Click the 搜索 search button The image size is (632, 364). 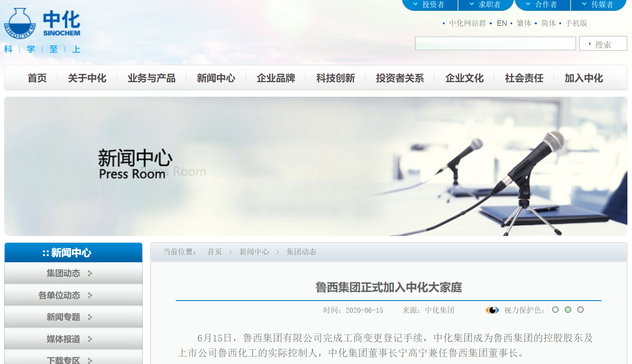click(603, 44)
